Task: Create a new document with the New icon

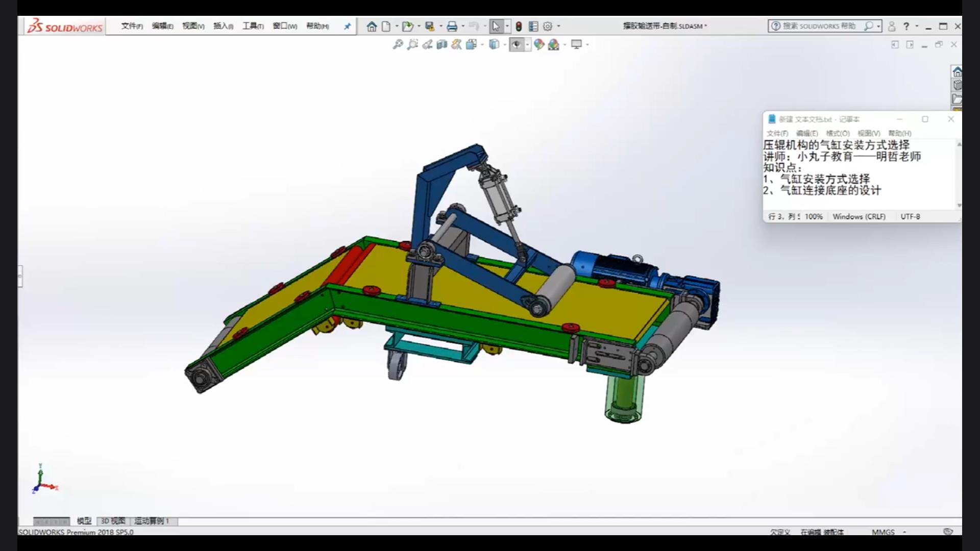Action: 386,27
